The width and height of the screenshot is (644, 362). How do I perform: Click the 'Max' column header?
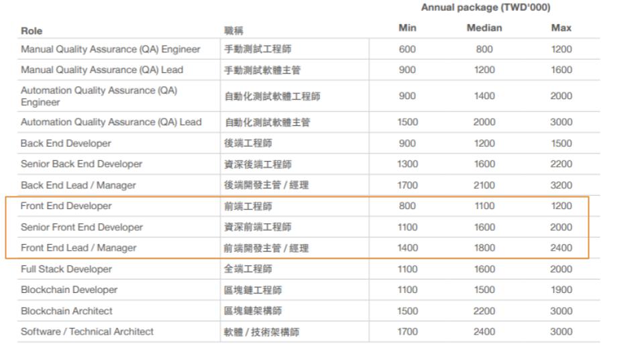tap(561, 28)
